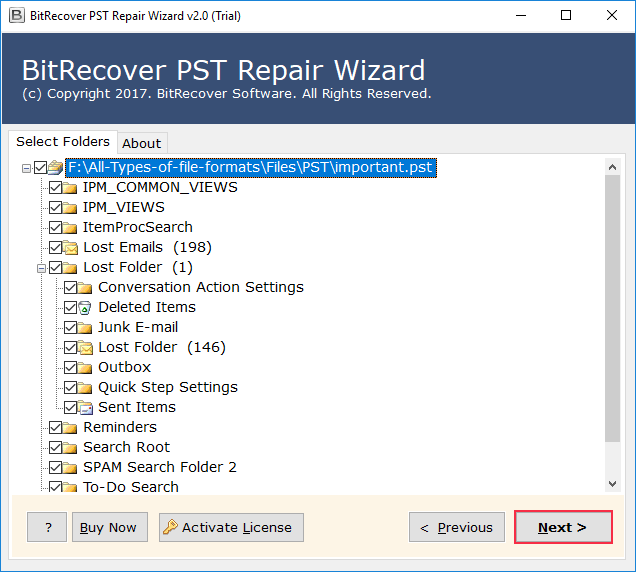The width and height of the screenshot is (636, 572).
Task: Select the 'Junk E-mail' label
Action: click(138, 327)
